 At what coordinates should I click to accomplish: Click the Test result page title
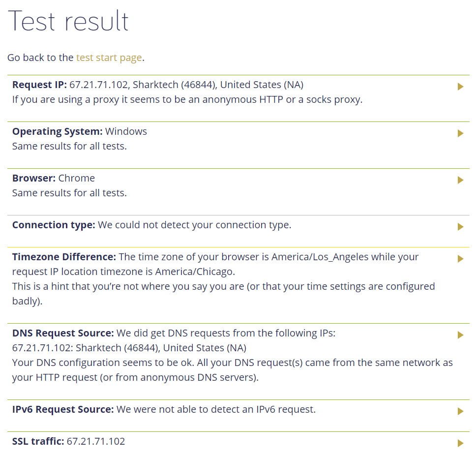68,21
